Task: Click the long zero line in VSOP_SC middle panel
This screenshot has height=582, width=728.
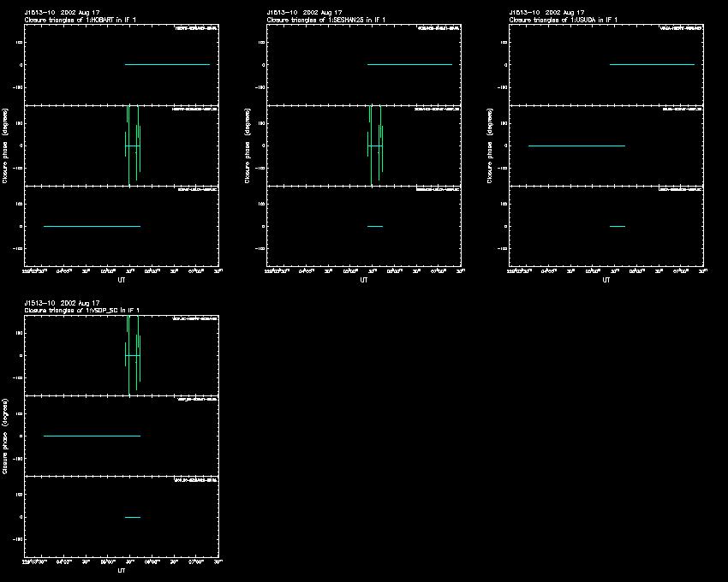Action: 92,436
